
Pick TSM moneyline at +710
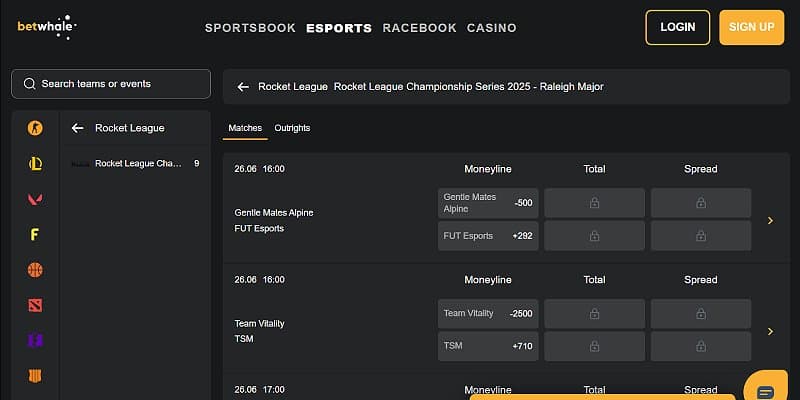tap(488, 346)
